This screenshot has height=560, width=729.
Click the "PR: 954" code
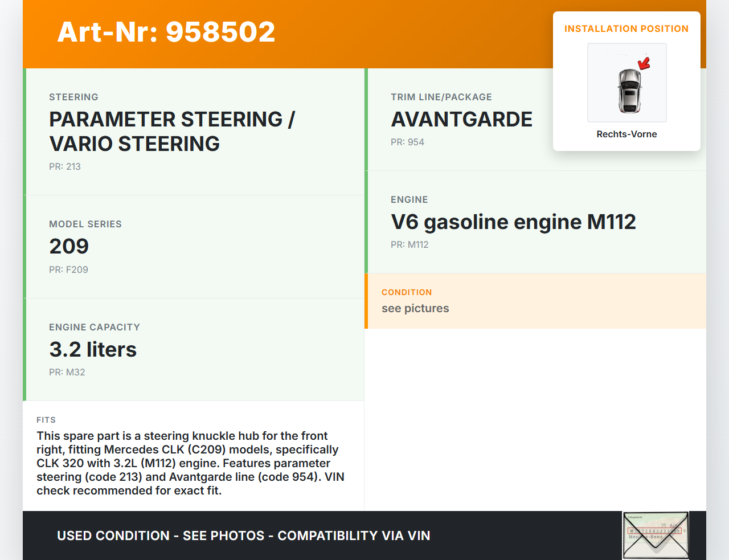(407, 142)
